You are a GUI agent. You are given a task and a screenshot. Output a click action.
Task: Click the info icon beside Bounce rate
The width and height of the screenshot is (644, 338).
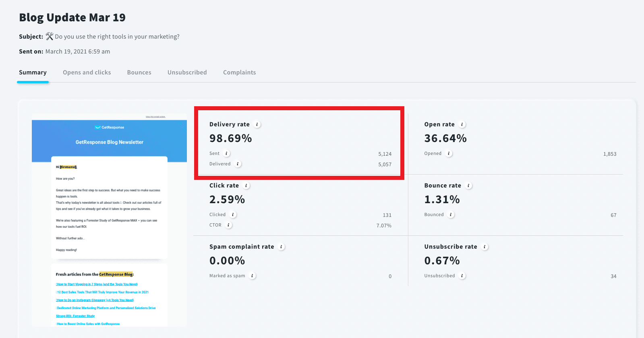(469, 186)
